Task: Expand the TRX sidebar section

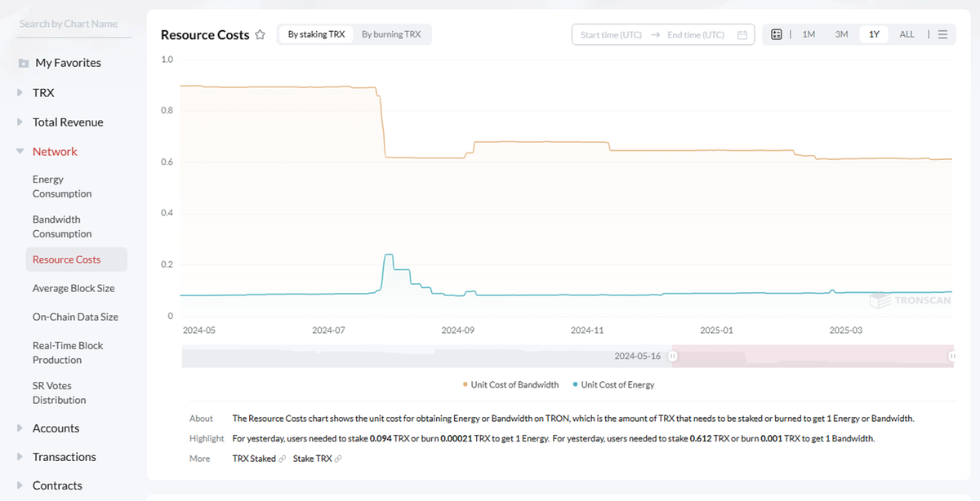Action: pos(20,93)
